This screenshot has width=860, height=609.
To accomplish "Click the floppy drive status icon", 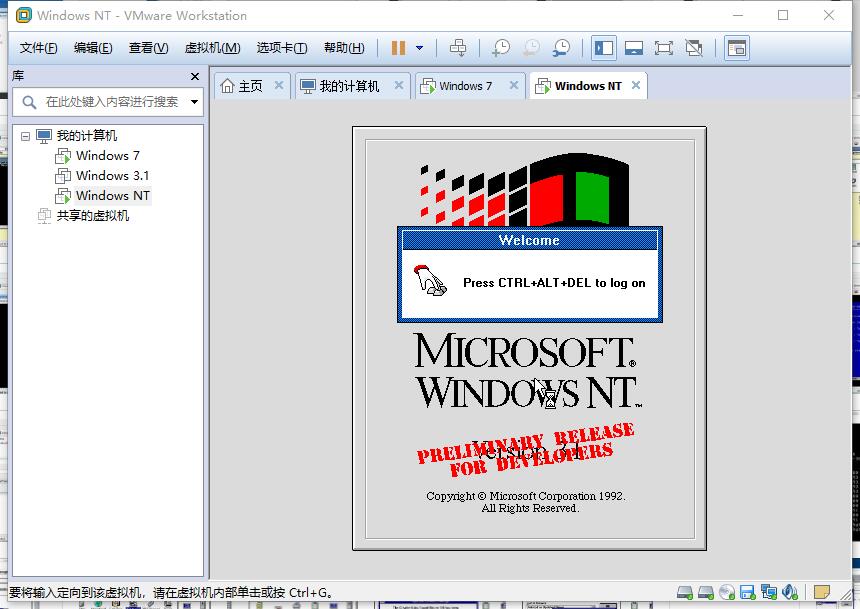I will (748, 592).
